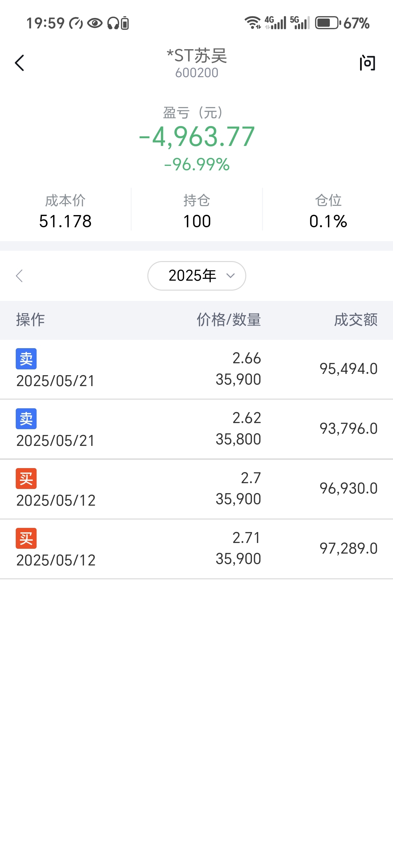Select transaction amount 97,289.0

tap(349, 548)
